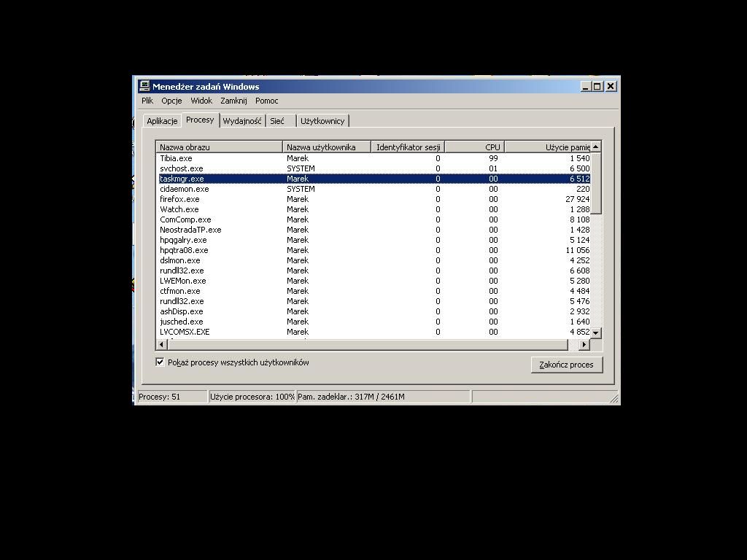Select the Watch.exe process row

click(x=374, y=209)
